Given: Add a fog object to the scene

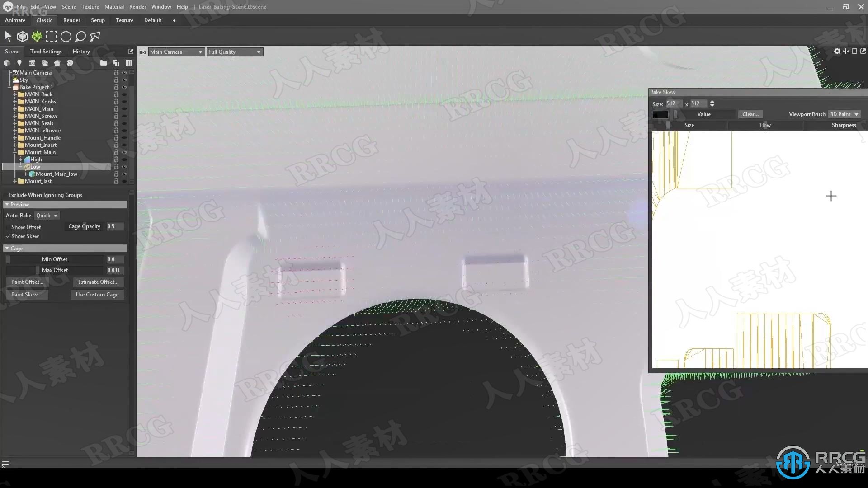Looking at the screenshot, I should (44, 63).
